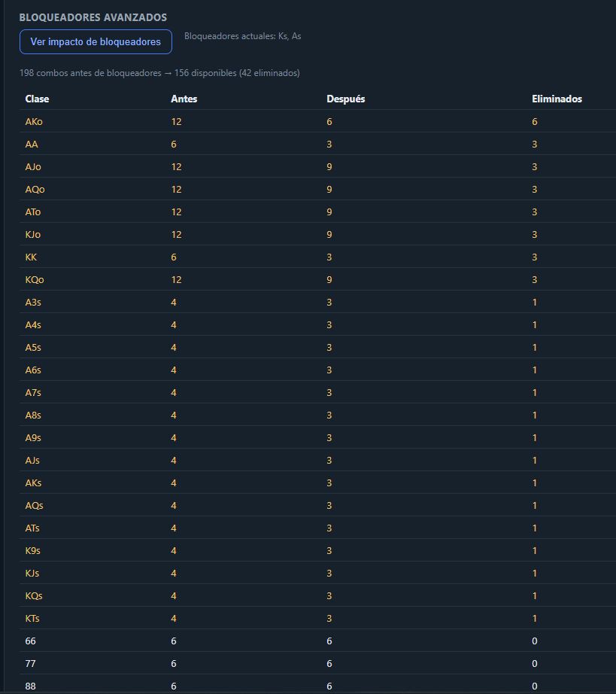Click the 'BLOQUEADORES AVANZADOS' section heading
This screenshot has width=616, height=694.
tap(93, 17)
